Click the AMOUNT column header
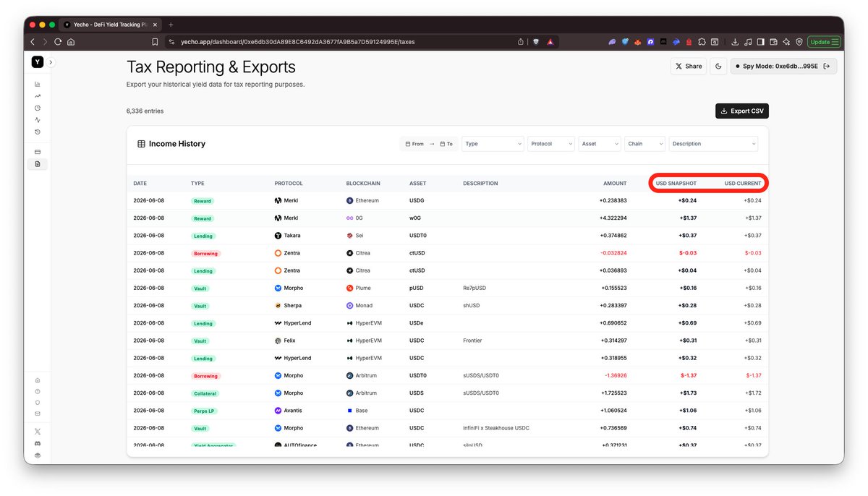The width and height of the screenshot is (868, 496). pyautogui.click(x=615, y=184)
